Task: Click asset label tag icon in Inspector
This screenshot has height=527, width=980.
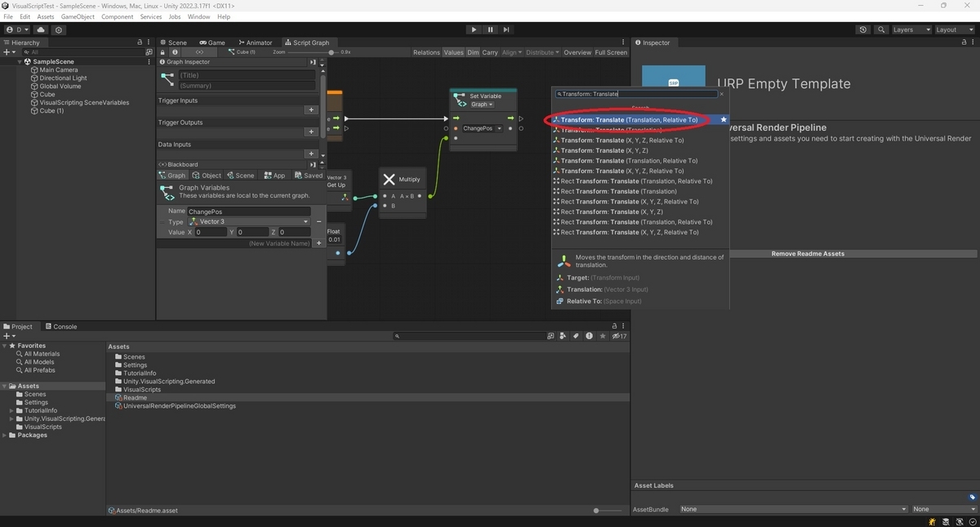Action: (x=972, y=497)
